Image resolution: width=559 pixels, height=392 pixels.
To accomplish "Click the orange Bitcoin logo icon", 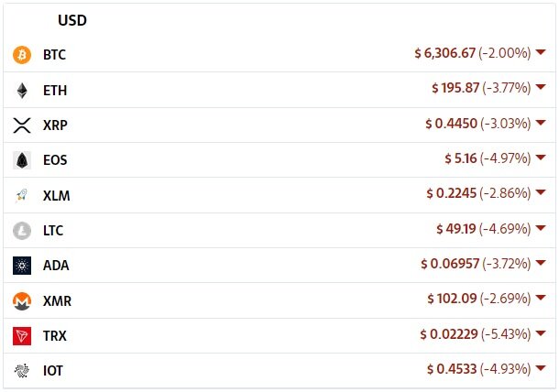I will point(22,55).
